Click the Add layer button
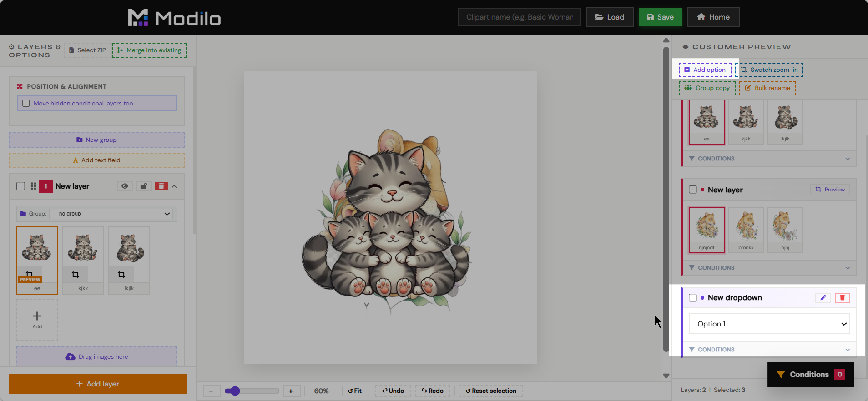 (x=98, y=384)
